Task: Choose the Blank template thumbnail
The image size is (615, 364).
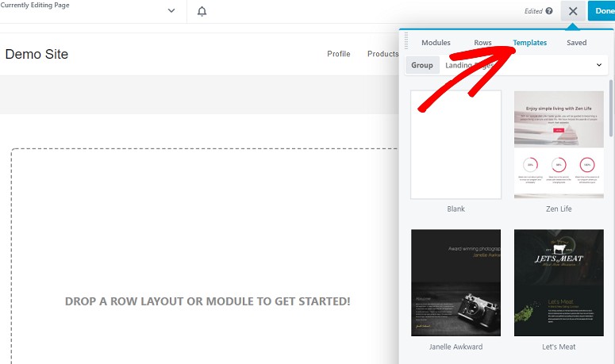Action: pyautogui.click(x=455, y=144)
